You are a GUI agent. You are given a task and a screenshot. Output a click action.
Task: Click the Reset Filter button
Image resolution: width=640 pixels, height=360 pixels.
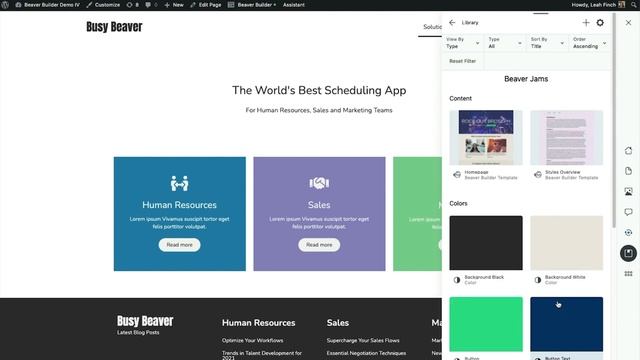[462, 61]
